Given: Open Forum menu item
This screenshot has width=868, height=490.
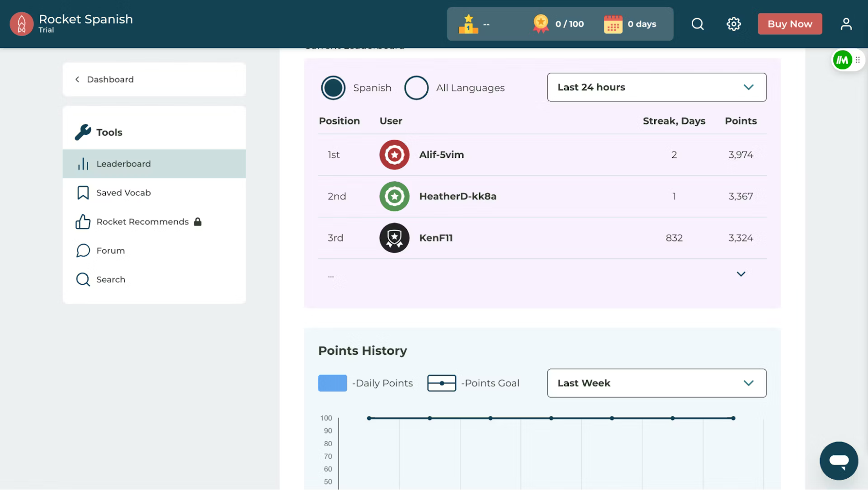Looking at the screenshot, I should (154, 250).
